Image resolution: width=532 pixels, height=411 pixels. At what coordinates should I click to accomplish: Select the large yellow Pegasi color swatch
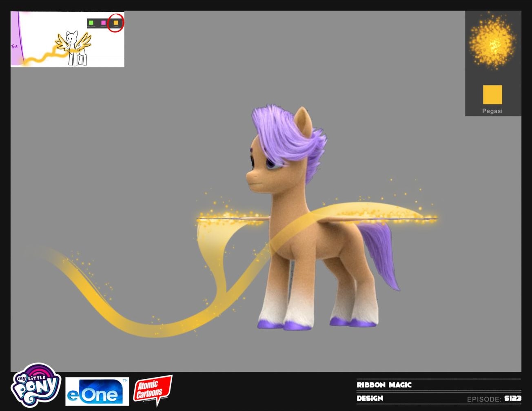tap(492, 95)
